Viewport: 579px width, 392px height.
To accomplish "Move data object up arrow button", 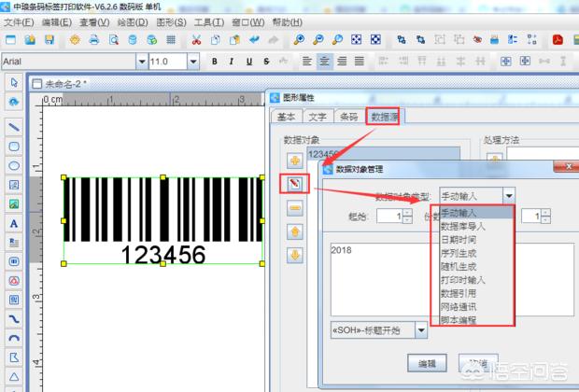I will [x=295, y=231].
